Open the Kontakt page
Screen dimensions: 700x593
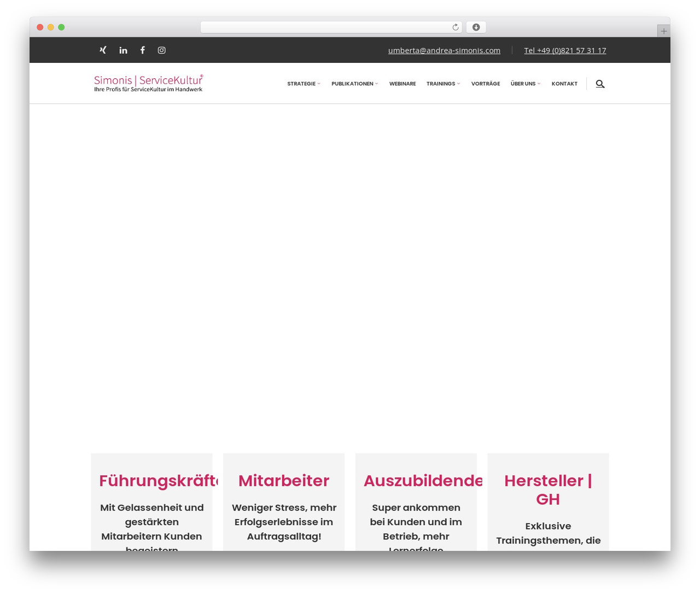(564, 84)
